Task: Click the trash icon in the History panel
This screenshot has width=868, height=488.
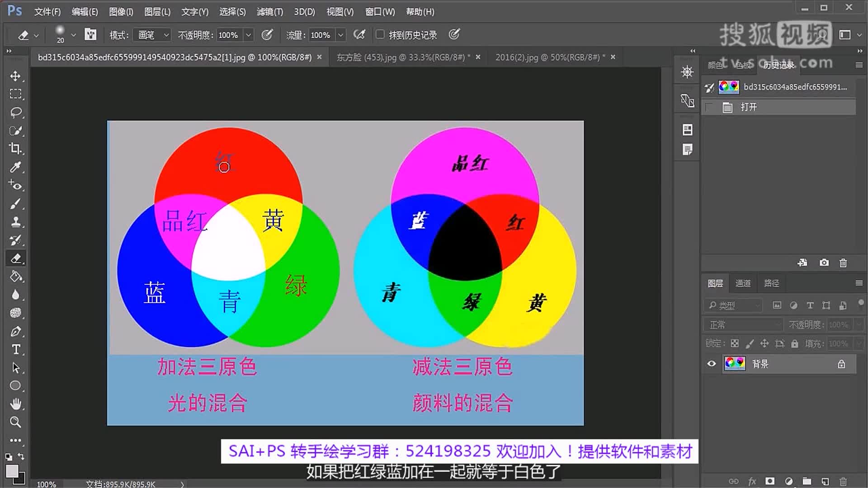Action: pos(843,263)
